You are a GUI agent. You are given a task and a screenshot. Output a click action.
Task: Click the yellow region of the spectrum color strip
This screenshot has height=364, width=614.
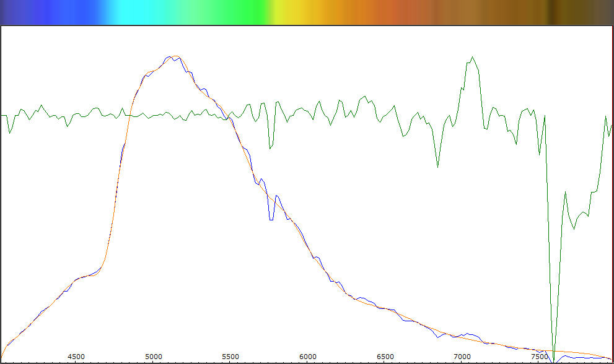tap(292, 12)
